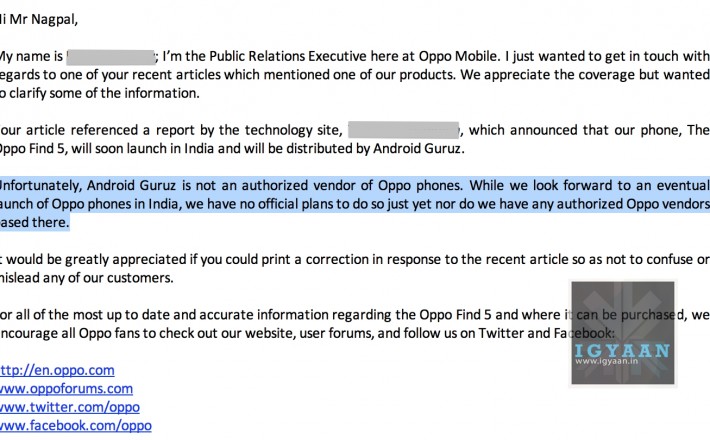
Task: Click the www.twitter.com/oppo link
Action: [x=69, y=407]
